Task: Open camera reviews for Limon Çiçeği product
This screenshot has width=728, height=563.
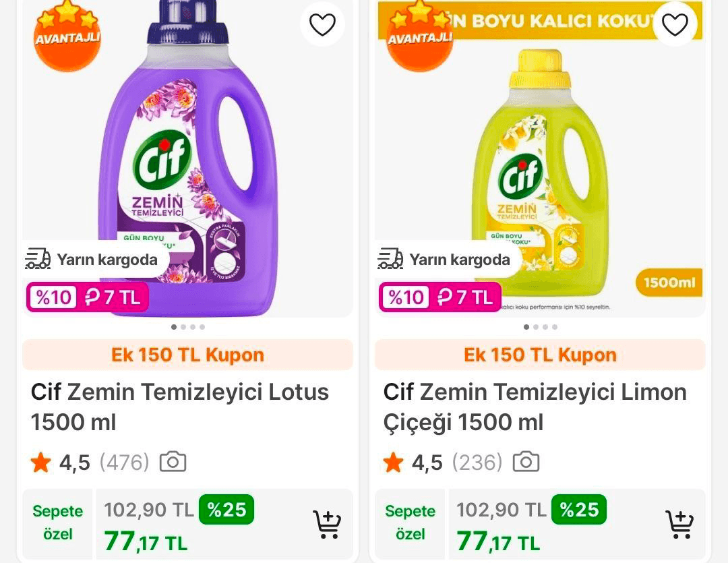Action: coord(526,461)
